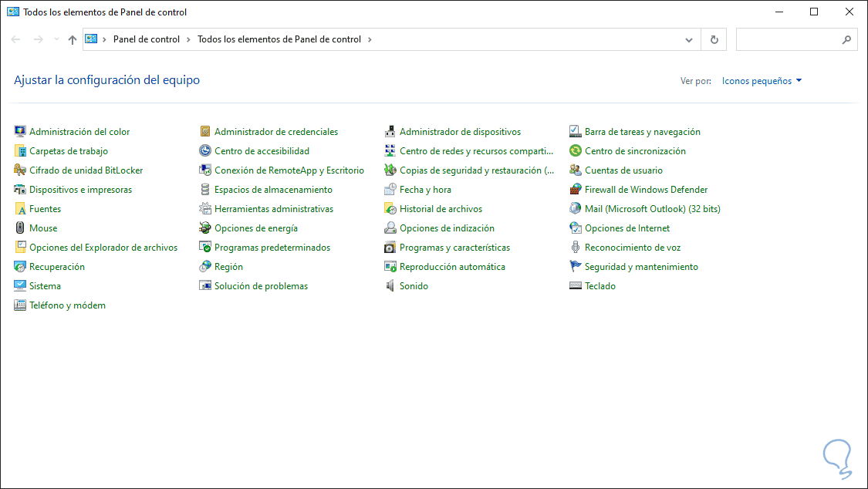Click the refresh button beside address bar
Image resolution: width=868 pixels, height=489 pixels.
pos(714,39)
